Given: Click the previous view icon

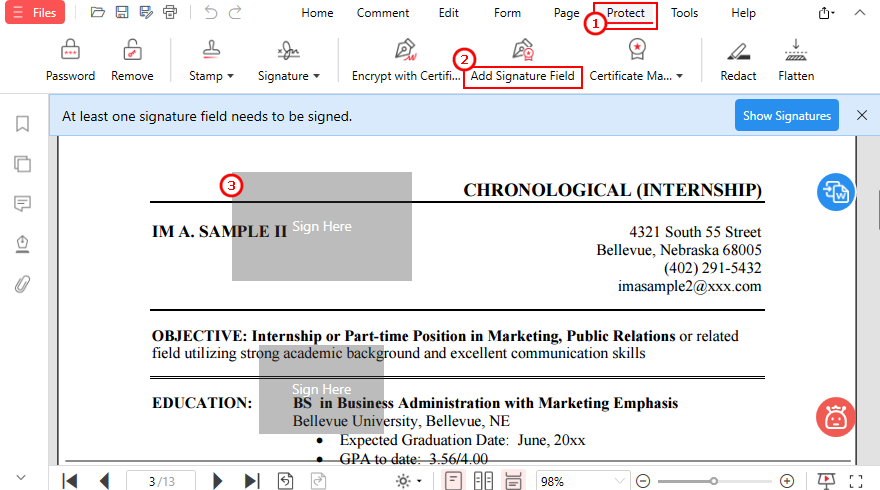Looking at the screenshot, I should pyautogui.click(x=286, y=481).
